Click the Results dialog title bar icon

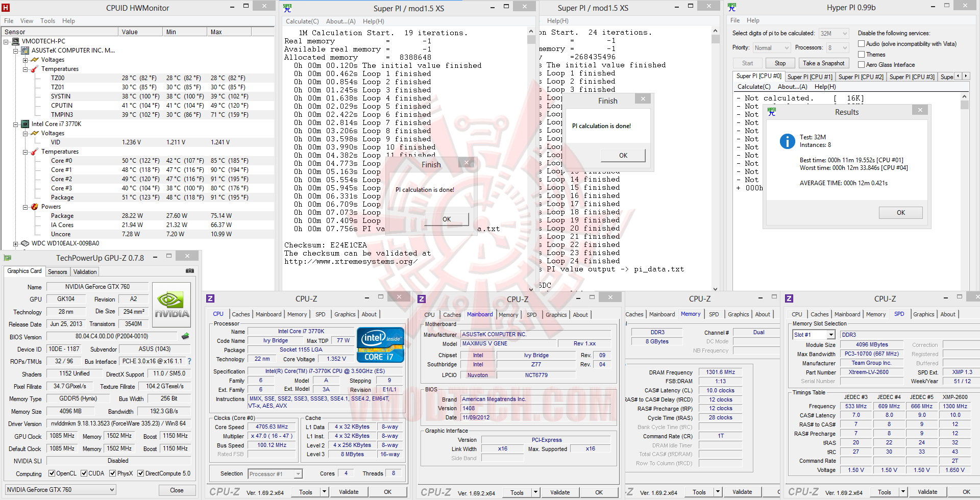(772, 112)
